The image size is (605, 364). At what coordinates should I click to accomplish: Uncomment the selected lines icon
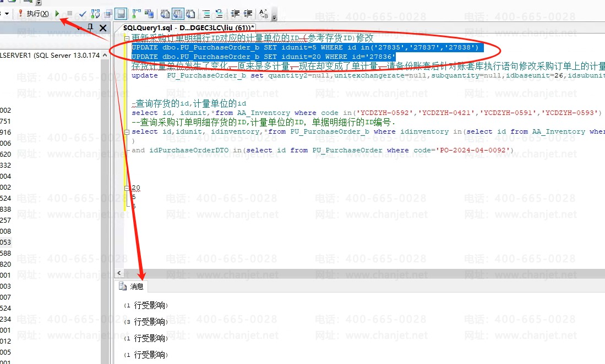tap(219, 14)
